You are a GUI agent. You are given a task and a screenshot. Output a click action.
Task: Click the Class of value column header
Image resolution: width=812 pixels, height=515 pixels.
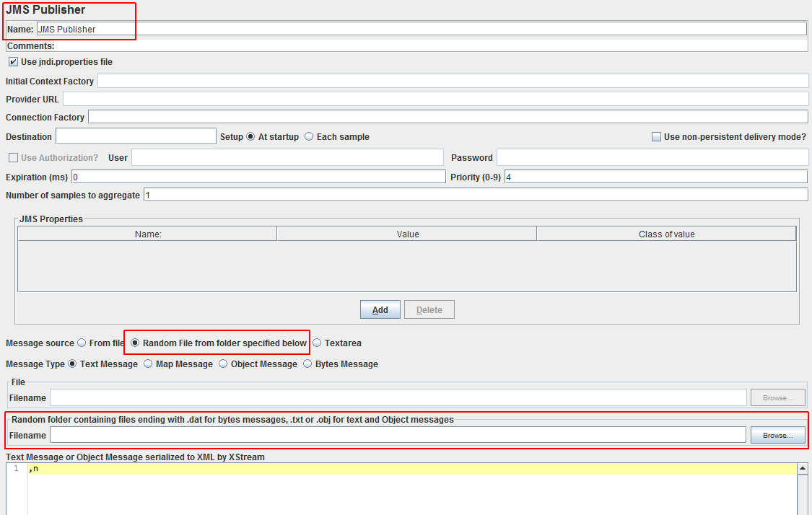tap(666, 234)
